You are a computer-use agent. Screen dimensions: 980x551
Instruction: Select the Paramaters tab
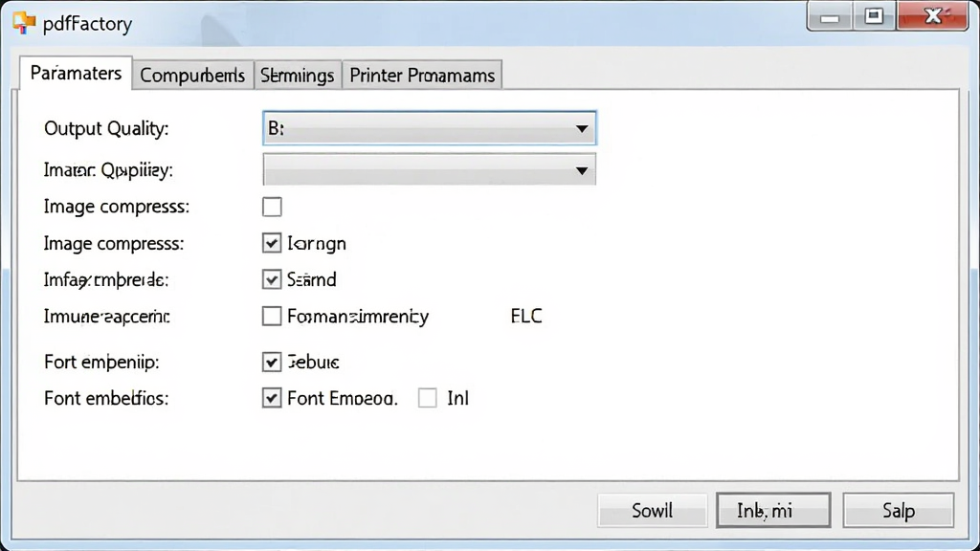click(76, 73)
